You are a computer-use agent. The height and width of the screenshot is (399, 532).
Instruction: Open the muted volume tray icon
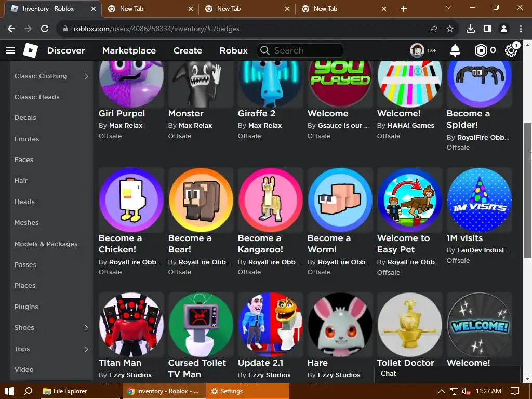466,392
